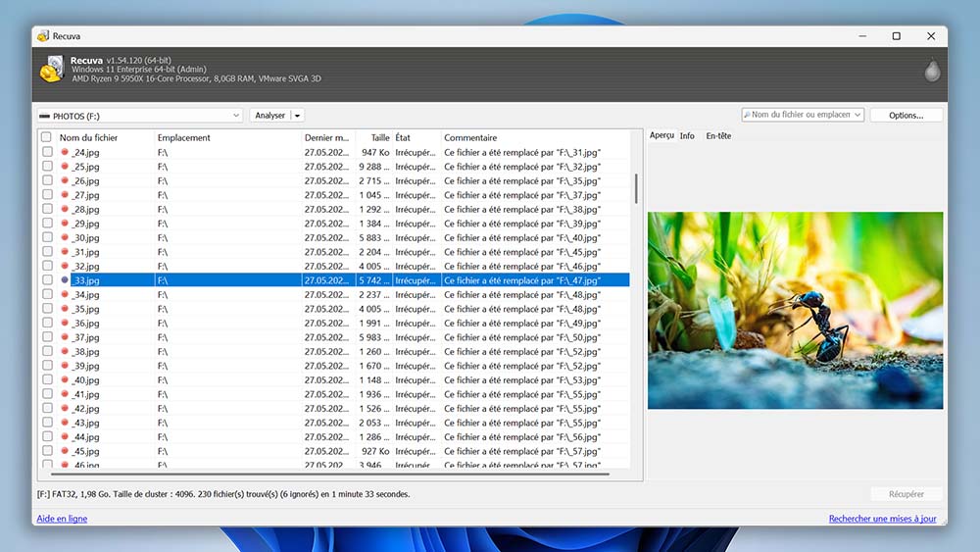This screenshot has height=552, width=980.
Task: Check the box for _26.jpg
Action: pos(47,180)
